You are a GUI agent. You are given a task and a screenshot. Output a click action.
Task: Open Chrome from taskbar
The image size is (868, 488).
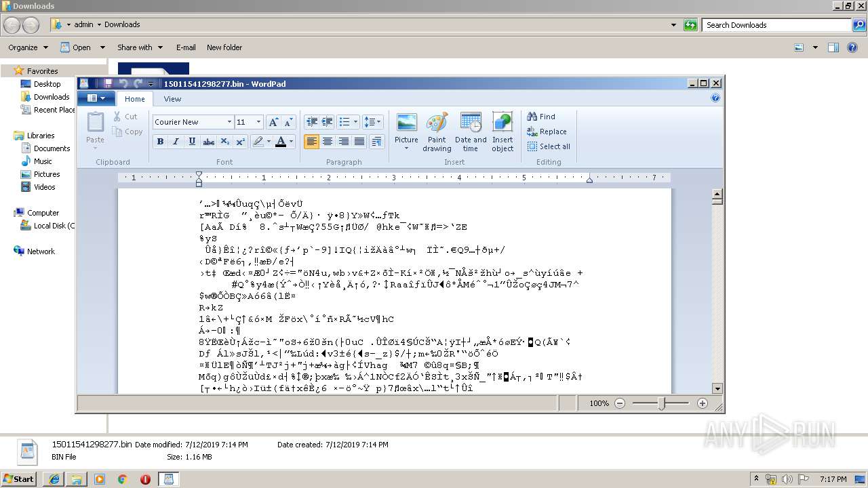coord(122,479)
